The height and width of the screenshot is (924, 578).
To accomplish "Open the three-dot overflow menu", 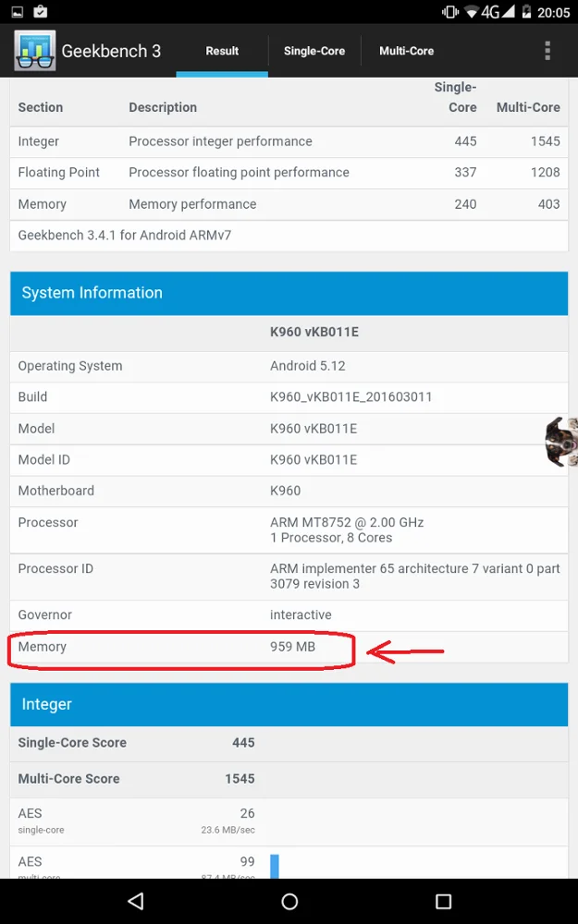I will [x=547, y=51].
